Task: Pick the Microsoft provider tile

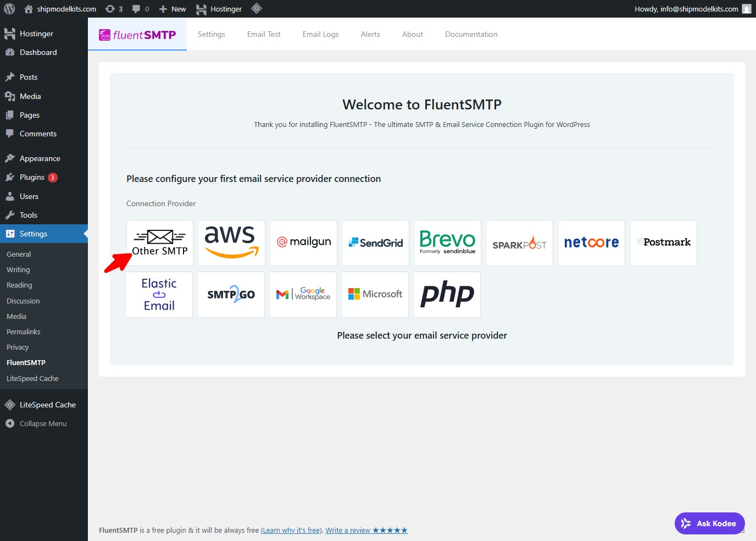Action: pyautogui.click(x=375, y=294)
